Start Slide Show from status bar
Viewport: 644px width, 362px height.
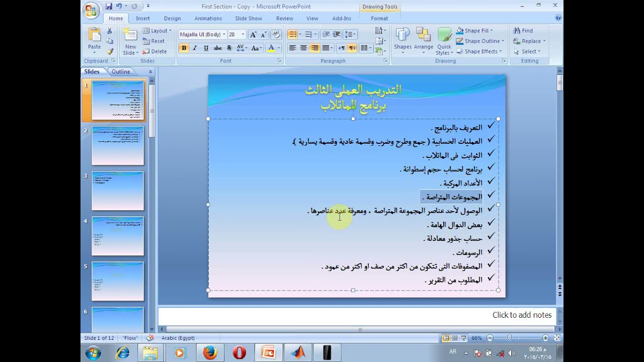tap(463, 338)
